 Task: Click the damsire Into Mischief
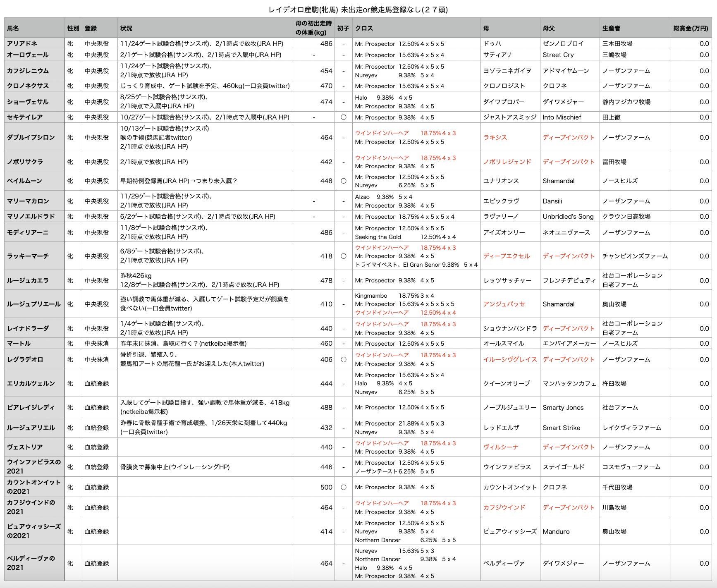[562, 117]
